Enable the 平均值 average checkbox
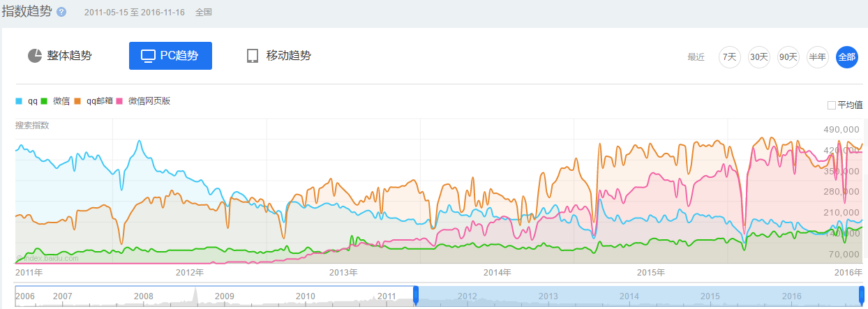The image size is (868, 309). [x=832, y=105]
